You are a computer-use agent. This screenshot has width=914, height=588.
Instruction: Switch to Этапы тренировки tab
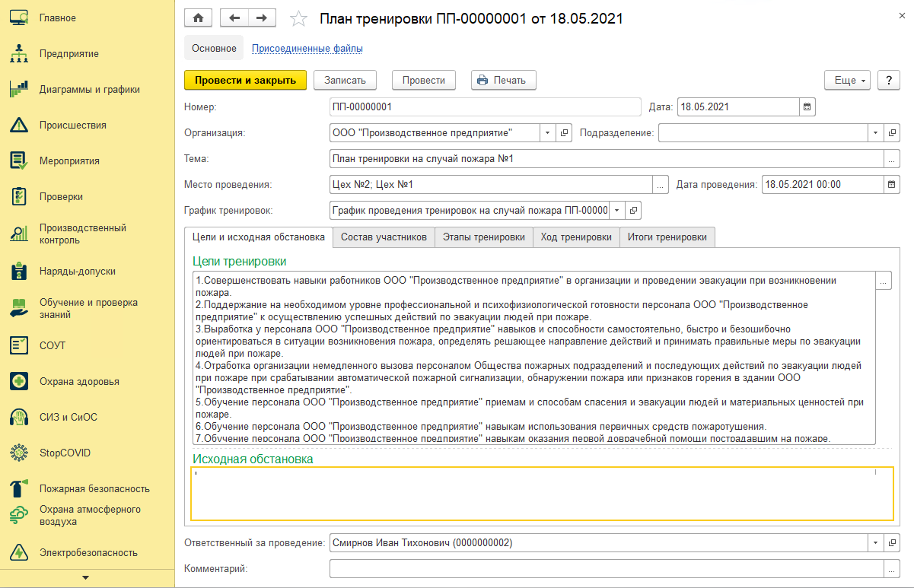pos(484,237)
